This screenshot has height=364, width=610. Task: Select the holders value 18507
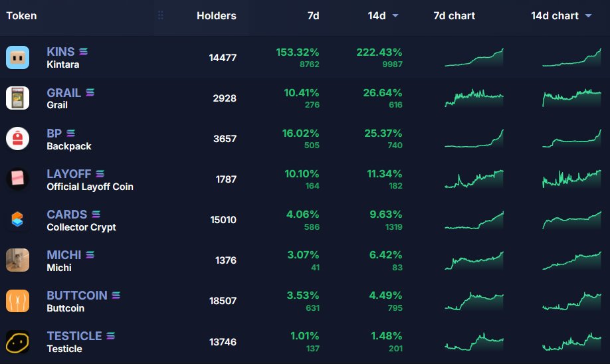point(223,301)
